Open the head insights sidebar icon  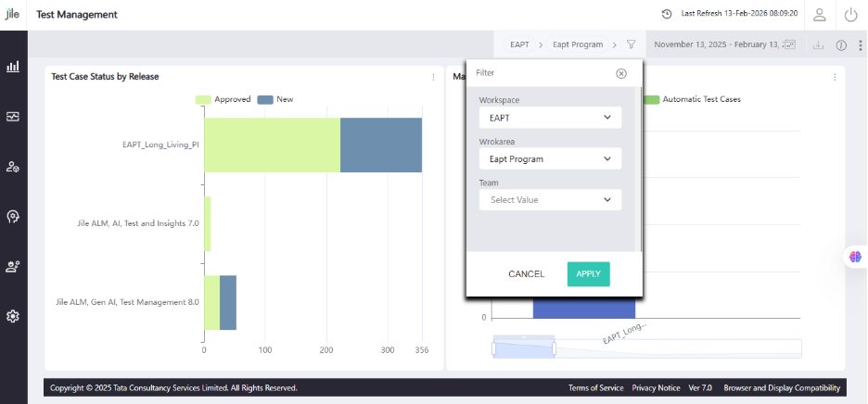point(13,217)
